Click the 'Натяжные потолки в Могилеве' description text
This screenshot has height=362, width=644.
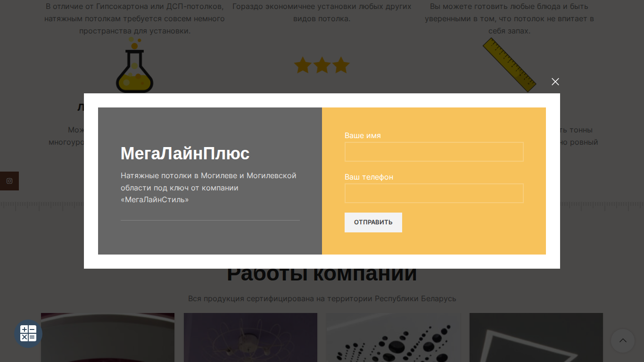pyautogui.click(x=208, y=188)
